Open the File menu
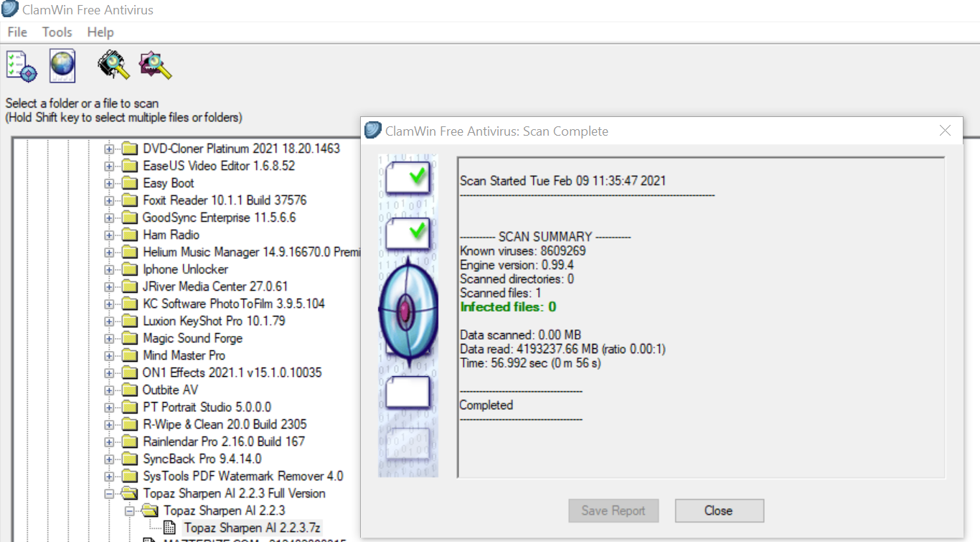This screenshot has width=980, height=542. tap(17, 32)
